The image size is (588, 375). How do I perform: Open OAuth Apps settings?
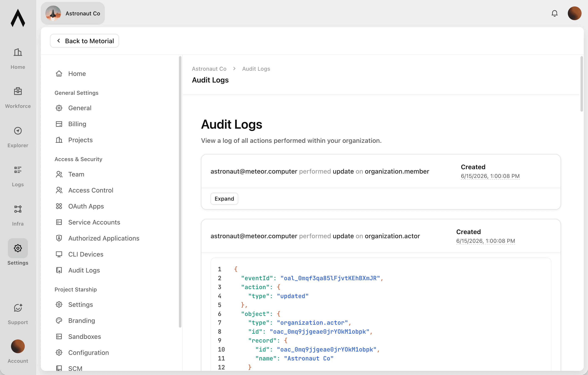point(86,206)
